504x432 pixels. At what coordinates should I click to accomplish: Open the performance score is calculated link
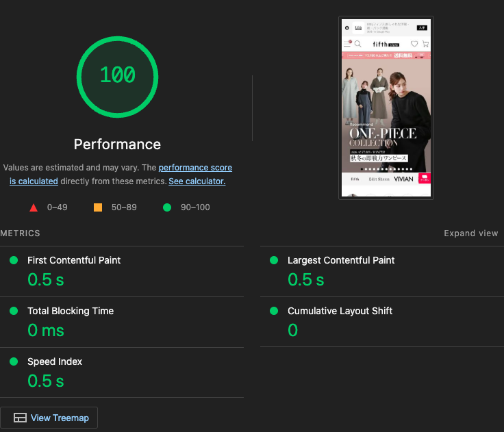coord(121,174)
